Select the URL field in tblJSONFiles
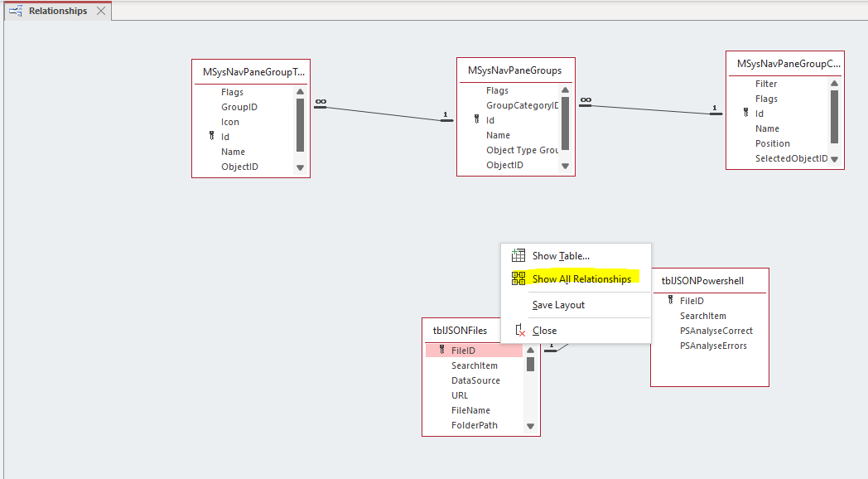 click(x=460, y=395)
